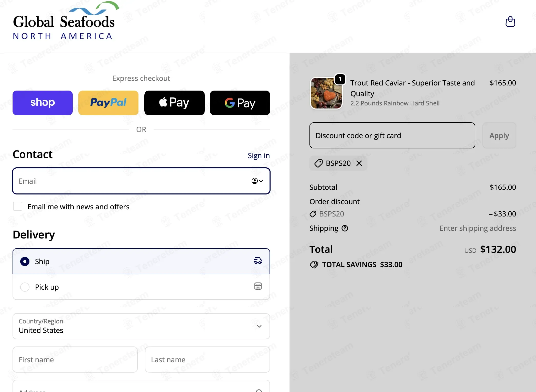Remove BSPS20 discount code tag

(x=359, y=163)
